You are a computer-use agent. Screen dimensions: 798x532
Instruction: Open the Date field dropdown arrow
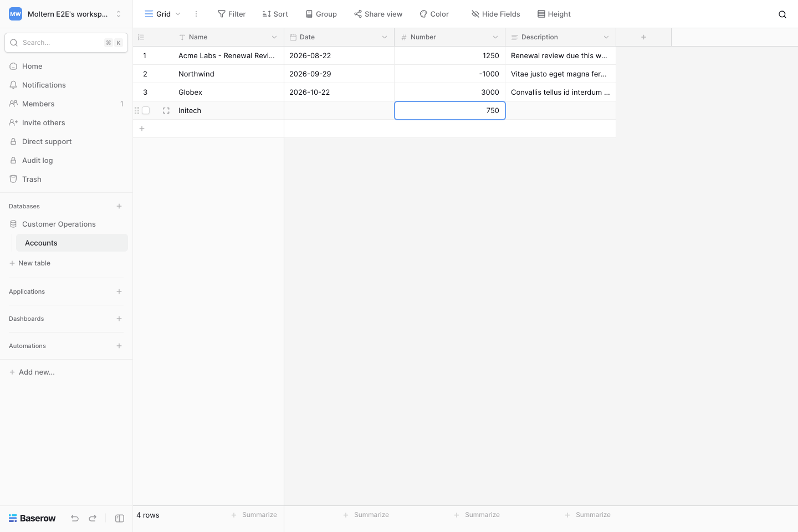click(x=385, y=37)
